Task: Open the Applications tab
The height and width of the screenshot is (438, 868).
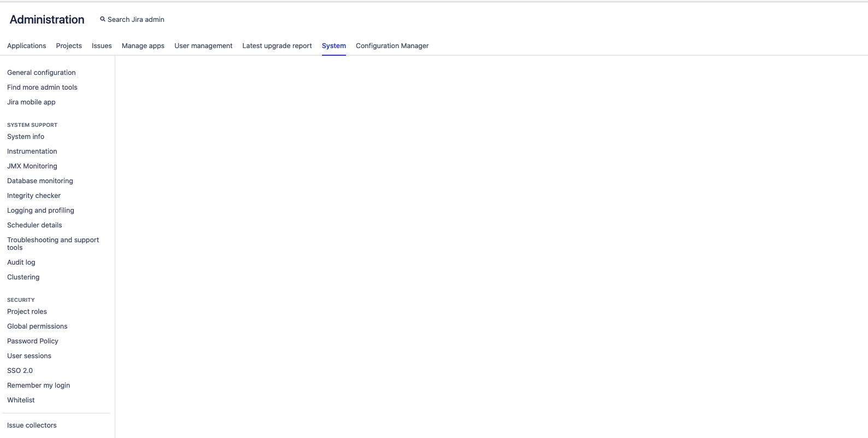Action: (27, 46)
